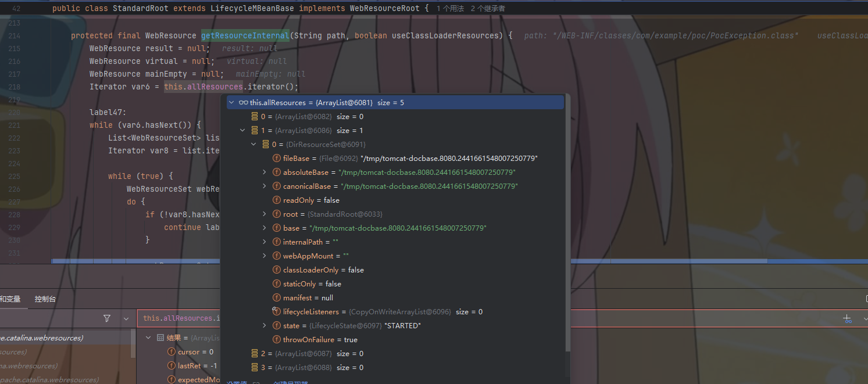Click the filter icon in frames panel
The image size is (868, 384).
click(x=107, y=318)
